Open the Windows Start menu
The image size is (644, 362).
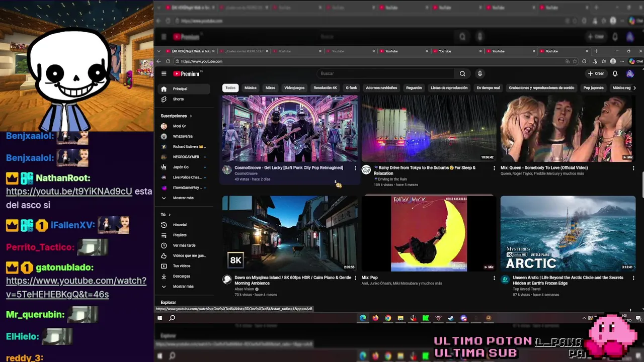click(x=160, y=318)
